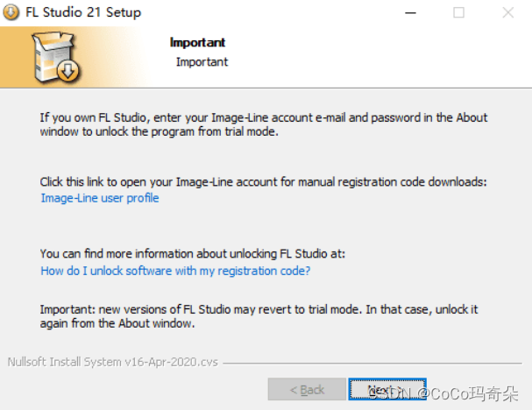Click the bold 'Important' page heading
The height and width of the screenshot is (410, 532).
click(x=197, y=42)
